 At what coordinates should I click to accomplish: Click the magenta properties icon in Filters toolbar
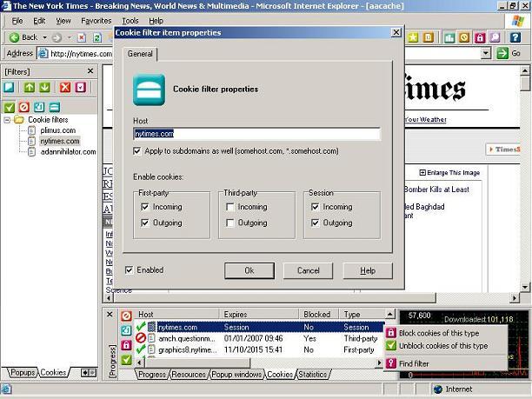click(81, 87)
